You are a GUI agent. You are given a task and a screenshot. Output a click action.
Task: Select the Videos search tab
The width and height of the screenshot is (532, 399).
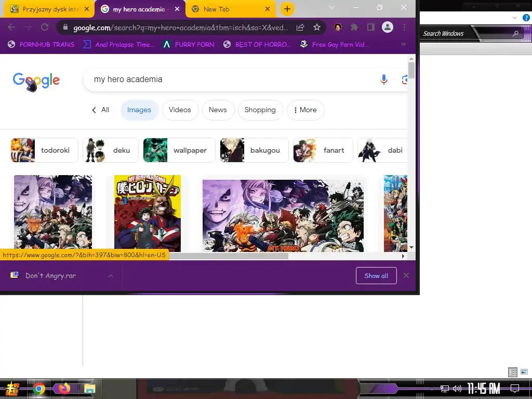click(x=180, y=110)
